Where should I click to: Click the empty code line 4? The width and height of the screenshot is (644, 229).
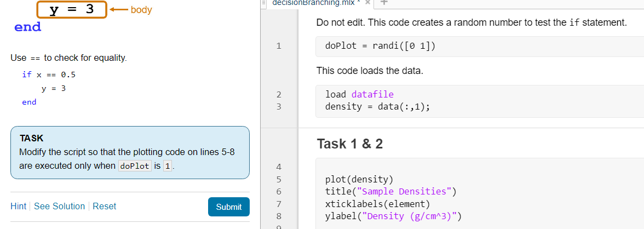(x=438, y=167)
